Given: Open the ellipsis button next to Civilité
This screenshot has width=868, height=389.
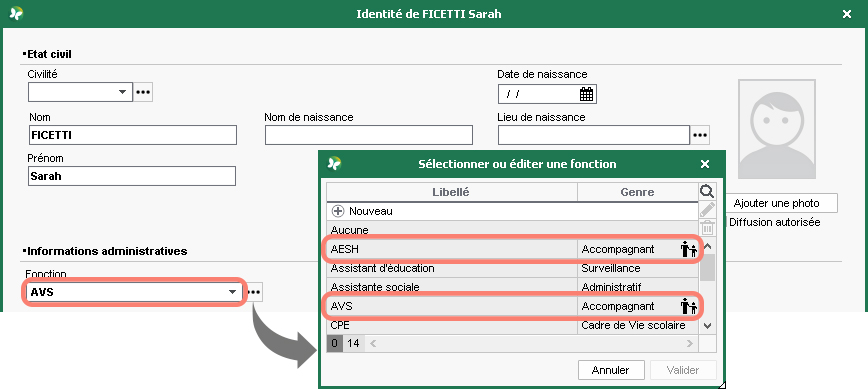Looking at the screenshot, I should [x=143, y=92].
